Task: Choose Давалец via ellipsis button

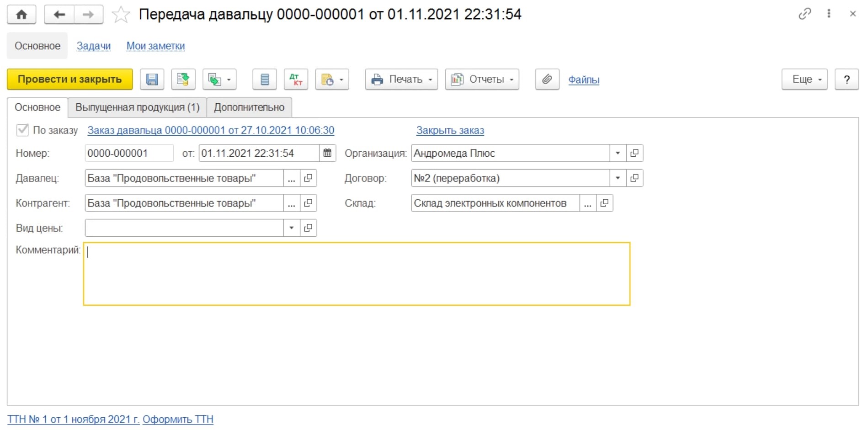Action: [292, 178]
